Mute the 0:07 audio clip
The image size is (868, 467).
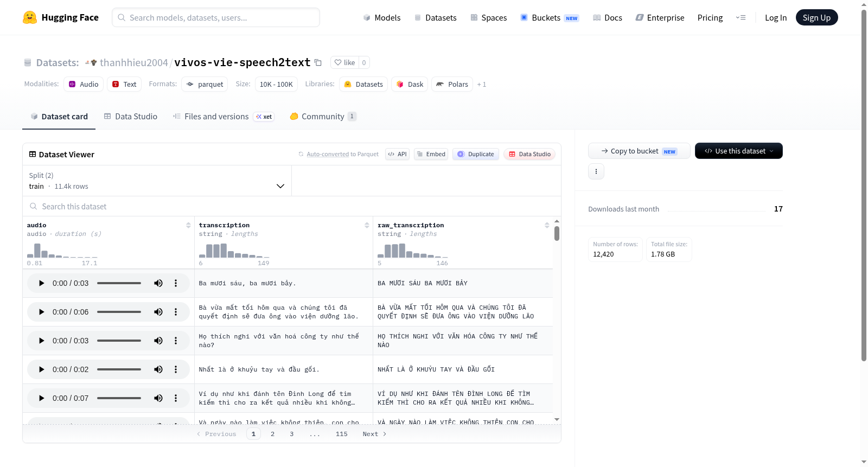(x=158, y=398)
